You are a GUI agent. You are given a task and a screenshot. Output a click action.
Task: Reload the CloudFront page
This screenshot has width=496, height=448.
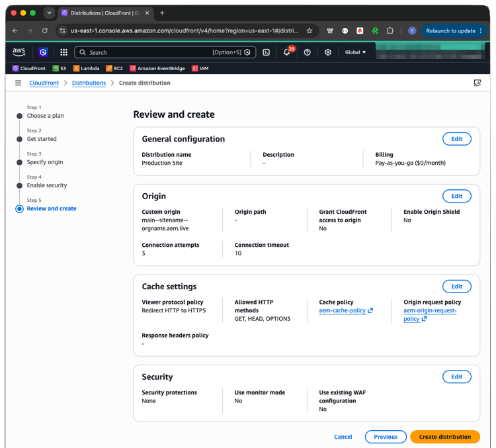(45, 30)
